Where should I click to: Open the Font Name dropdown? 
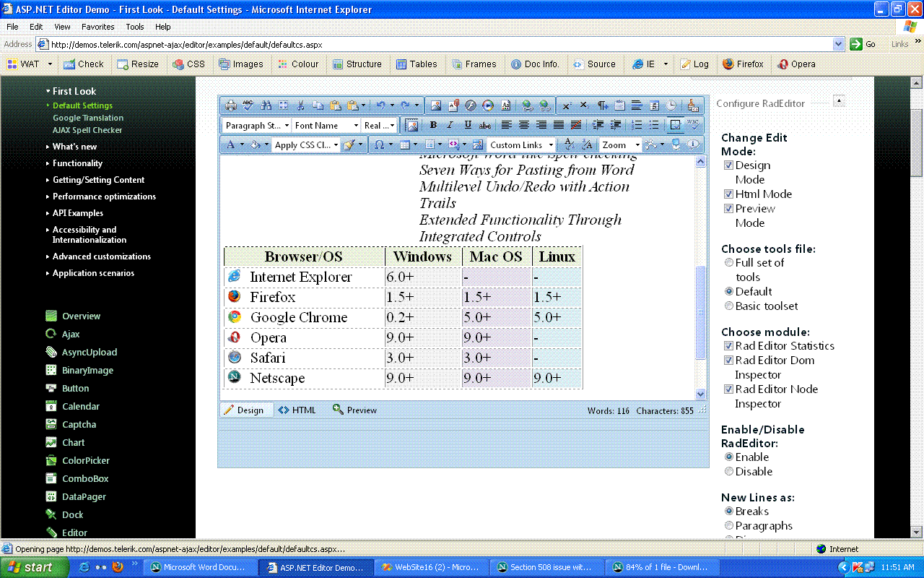coord(326,125)
